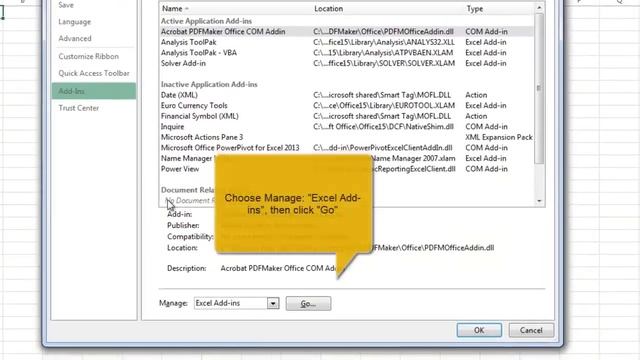Select the Name Manager add-in row
The image size is (640, 360).
point(346,158)
